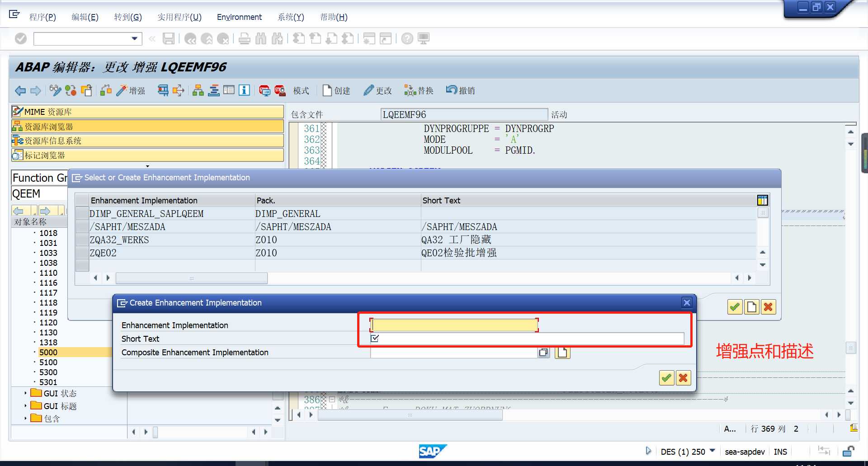The image size is (868, 466).
Task: Click the blue back arrow in application toolbar
Action: tap(20, 90)
